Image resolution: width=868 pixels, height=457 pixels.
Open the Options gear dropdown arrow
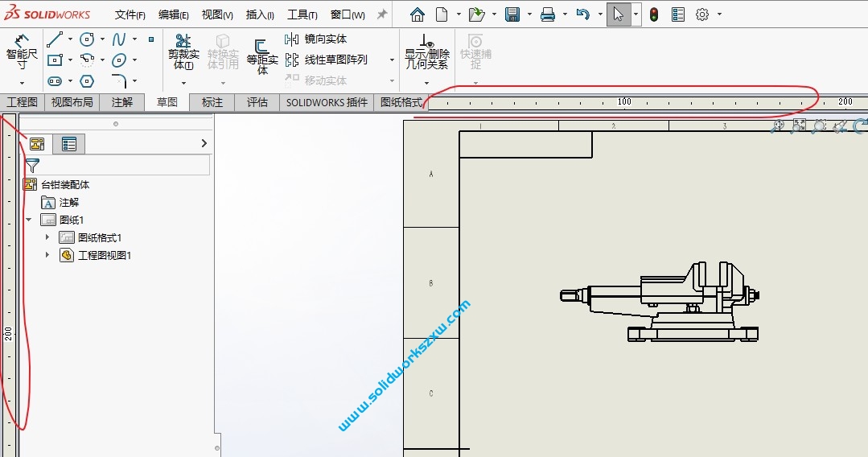tap(719, 14)
